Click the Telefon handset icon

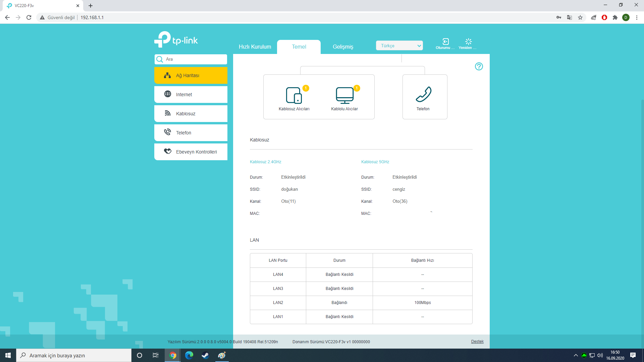click(423, 94)
